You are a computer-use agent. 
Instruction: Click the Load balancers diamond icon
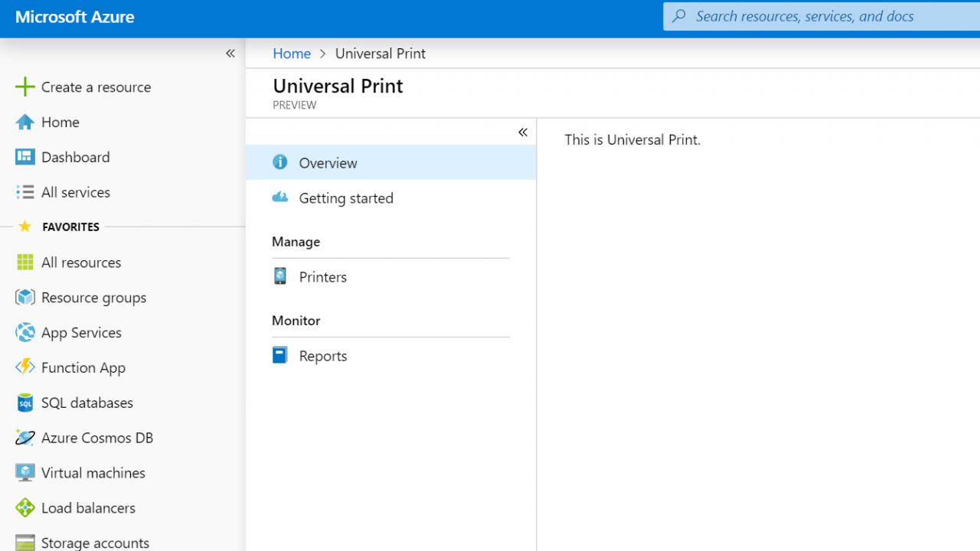[x=24, y=508]
